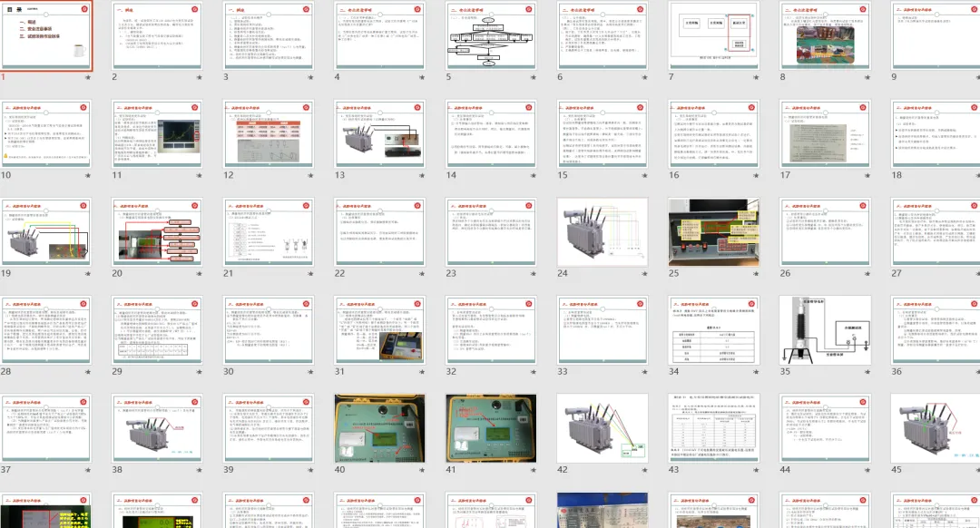Click the animation star under slide 24

644,274
